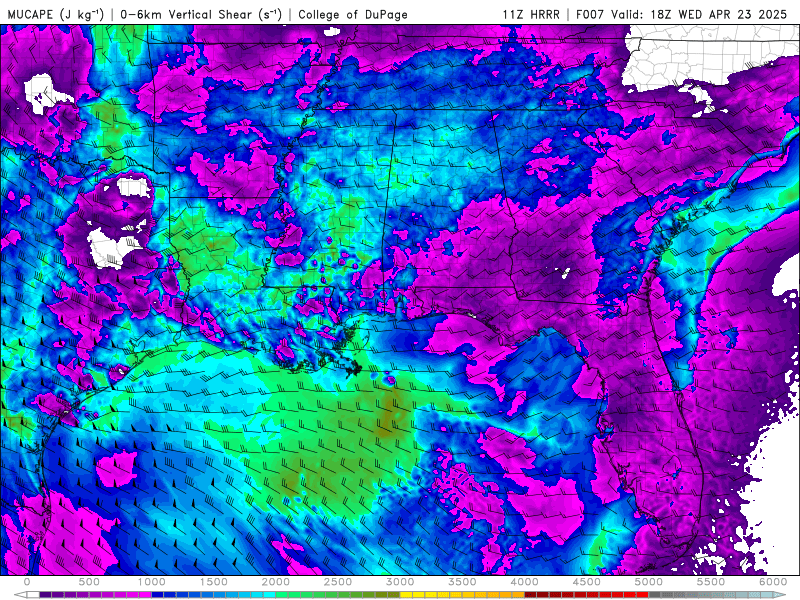Click the 5000 value on the color scale
This screenshot has height=600, width=800.
pyautogui.click(x=649, y=582)
